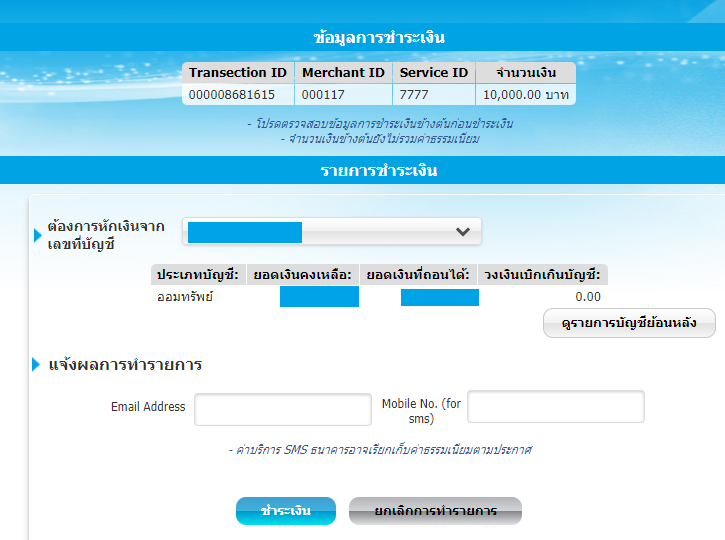
Task: Click the blue triangle beside แจ้งผลการทำรายการ
Action: [x=36, y=364]
